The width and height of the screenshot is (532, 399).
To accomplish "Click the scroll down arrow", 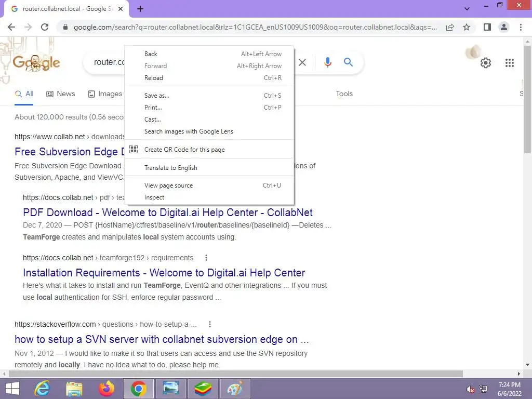I will tap(527, 365).
